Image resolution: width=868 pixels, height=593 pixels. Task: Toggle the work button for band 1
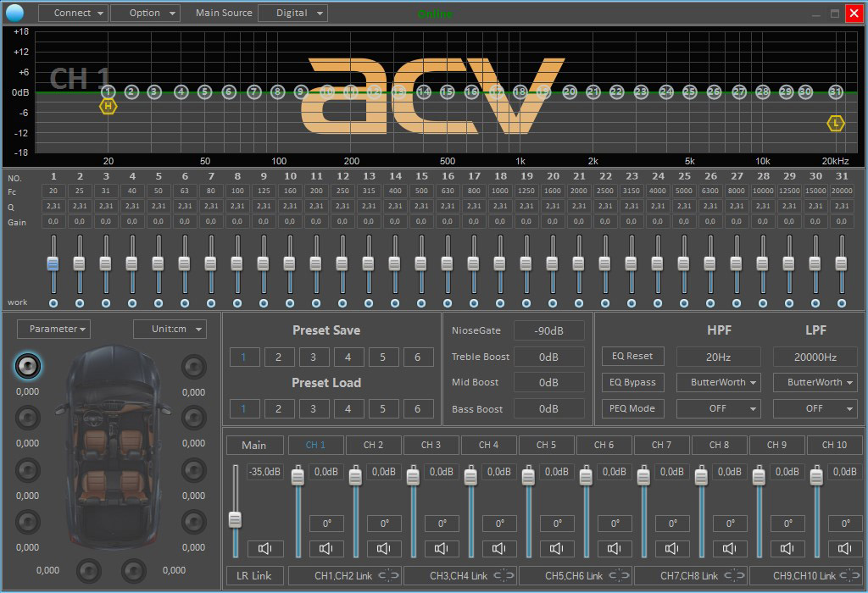[53, 303]
